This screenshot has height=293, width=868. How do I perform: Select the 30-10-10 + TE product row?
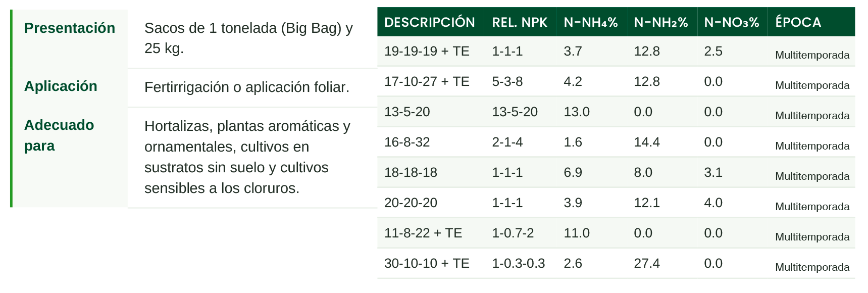click(x=616, y=263)
